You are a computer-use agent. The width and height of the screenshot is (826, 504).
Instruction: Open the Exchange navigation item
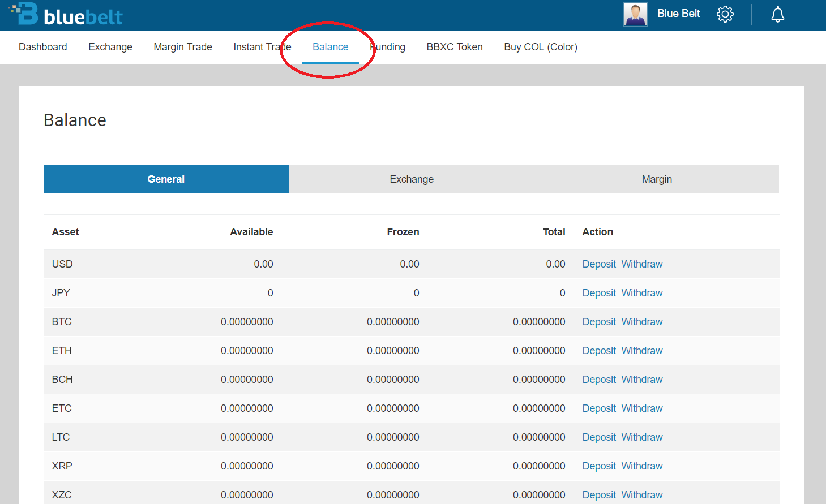[x=110, y=47]
